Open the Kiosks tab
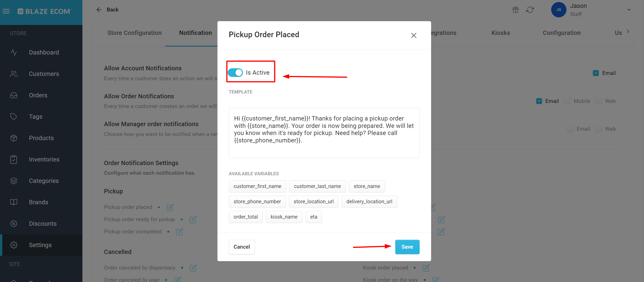 pyautogui.click(x=501, y=33)
